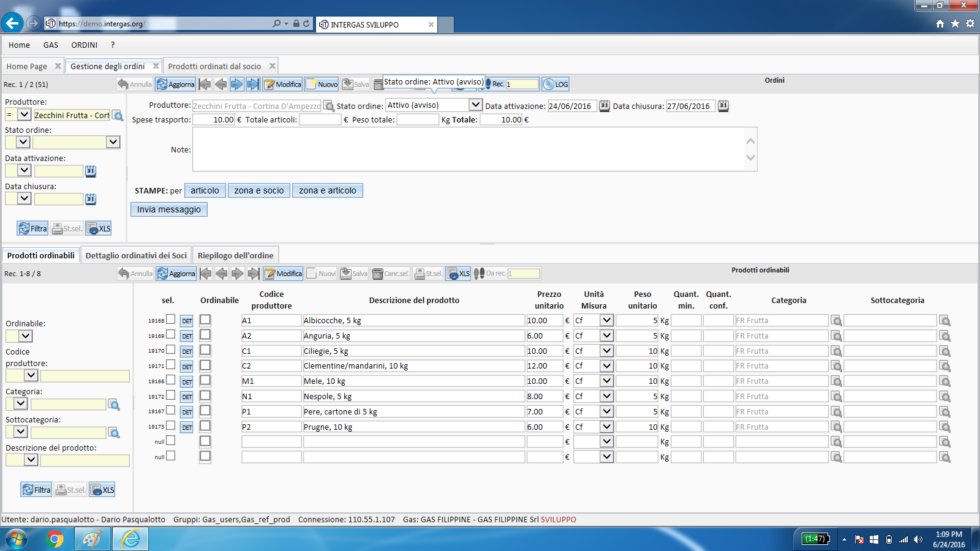Image resolution: width=980 pixels, height=551 pixels.
Task: Open category lookup for Albicocche row
Action: 836,321
